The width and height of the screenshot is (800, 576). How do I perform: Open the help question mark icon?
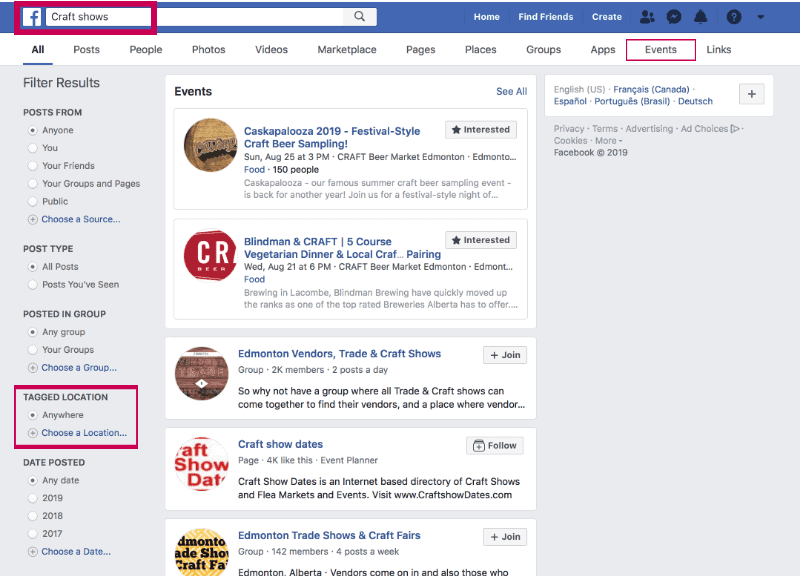pos(734,17)
